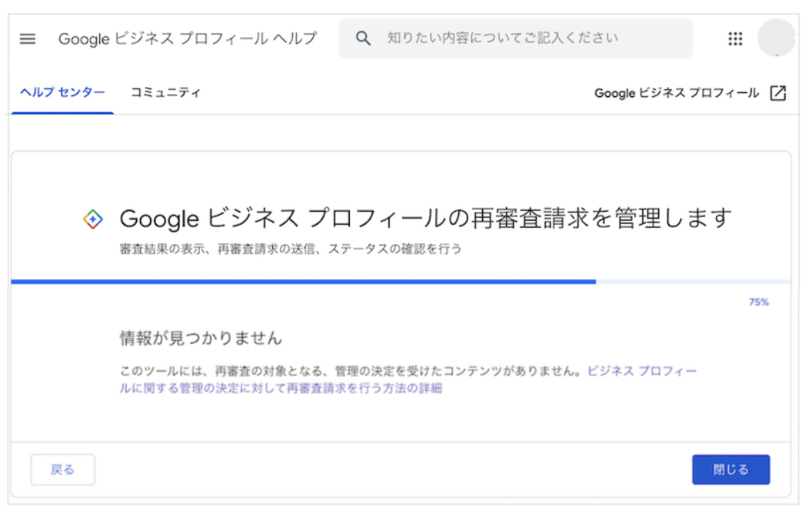Click the search magnifier icon
This screenshot has width=812, height=531.
[363, 38]
